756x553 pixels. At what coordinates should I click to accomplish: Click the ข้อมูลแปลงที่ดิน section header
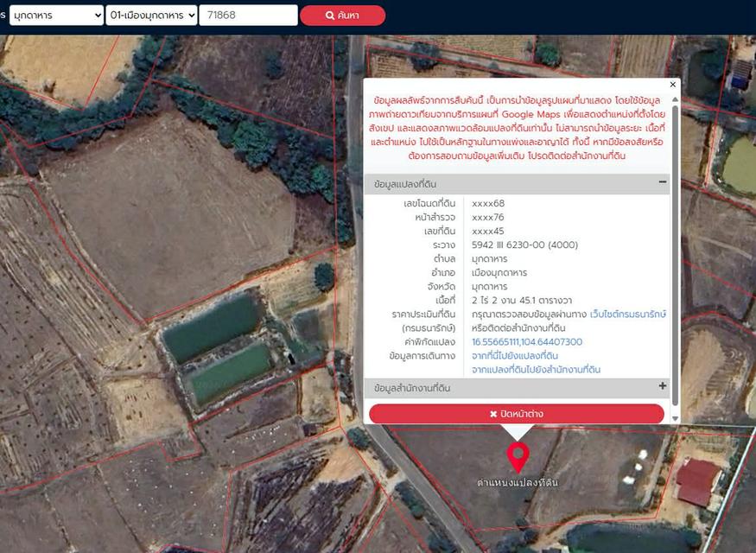[517, 184]
